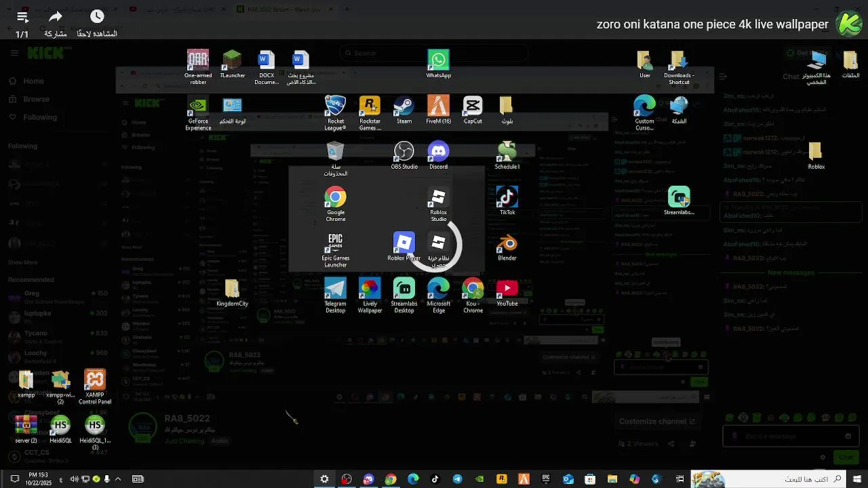Open the YouTube playlist queue icon
This screenshot has height=488, width=868.
[22, 18]
